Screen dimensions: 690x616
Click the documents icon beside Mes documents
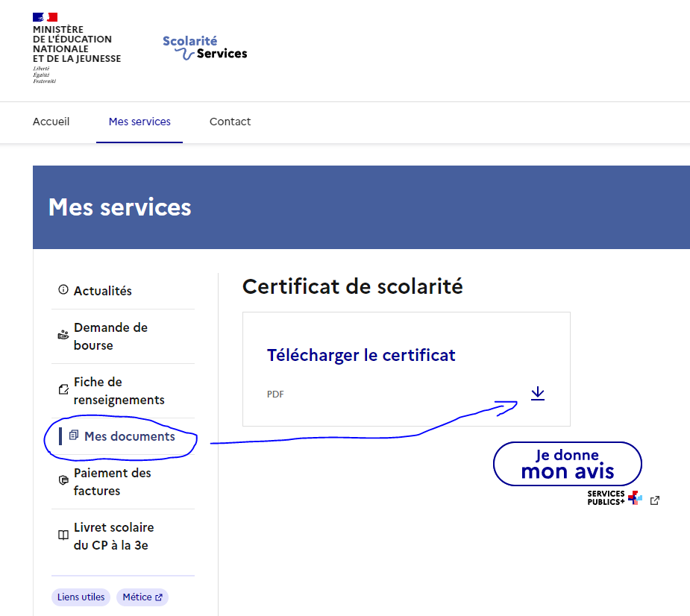(74, 436)
